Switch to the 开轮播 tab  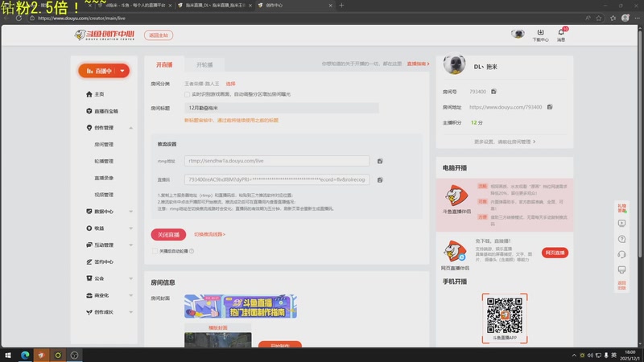204,64
